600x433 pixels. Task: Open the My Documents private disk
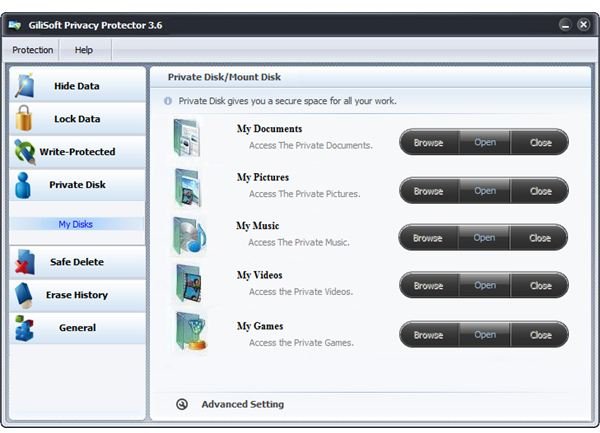click(485, 142)
